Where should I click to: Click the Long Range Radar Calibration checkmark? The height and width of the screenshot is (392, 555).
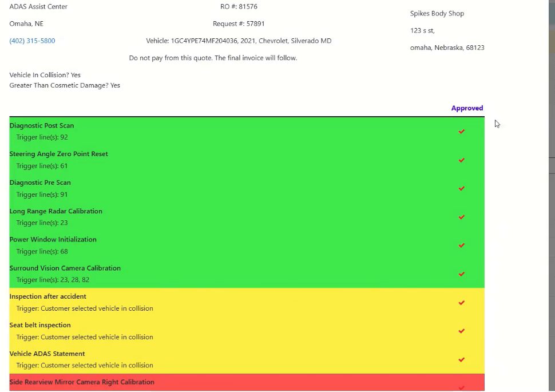point(462,217)
